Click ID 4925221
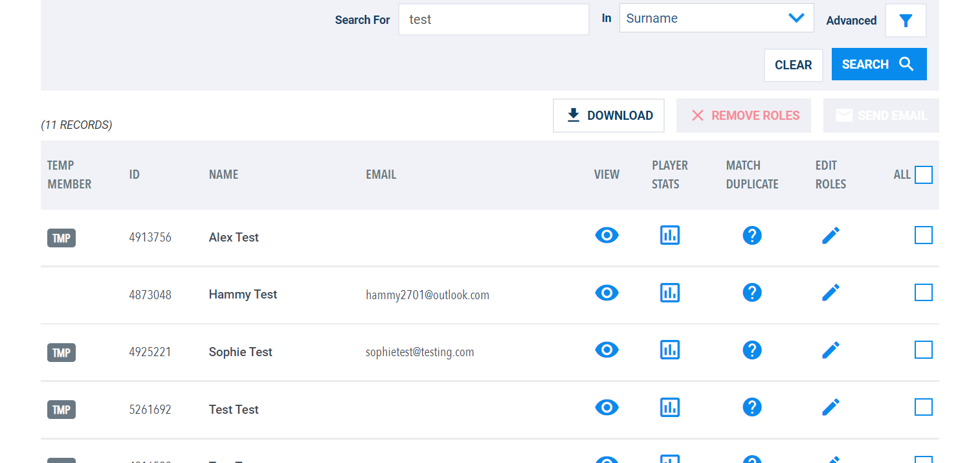 point(150,352)
